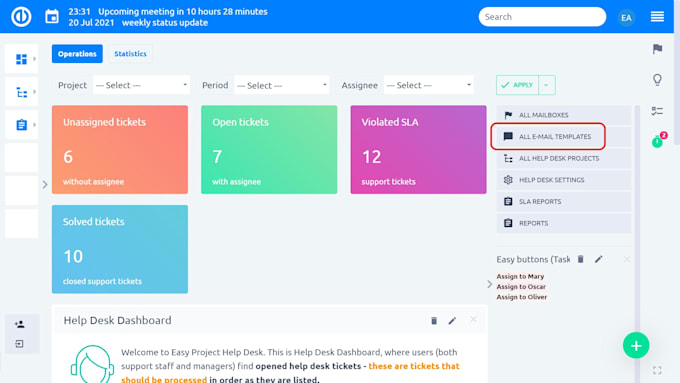680x383 pixels.
Task: Open SLA Reports menu item
Action: coord(563,202)
